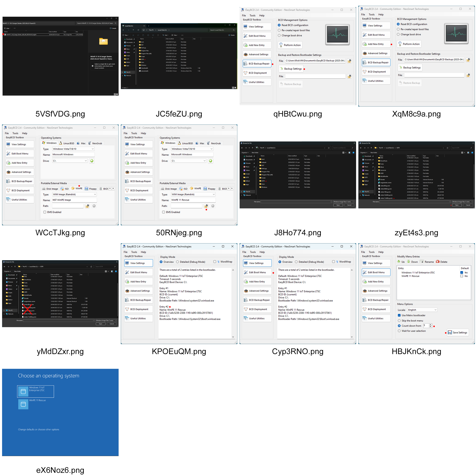Select ISO tab in 50RNjeg.png window

click(183, 189)
